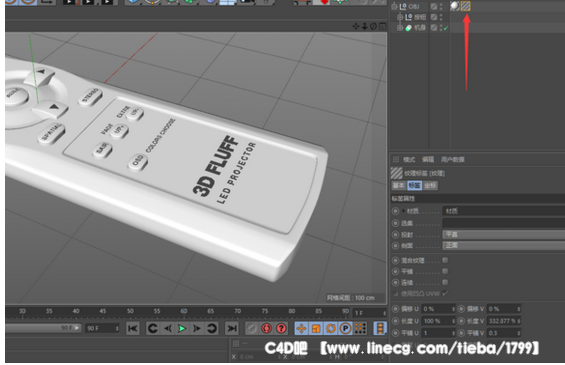The width and height of the screenshot is (565, 365).
Task: Open the 投射 projection dropdown
Action: tap(503, 235)
